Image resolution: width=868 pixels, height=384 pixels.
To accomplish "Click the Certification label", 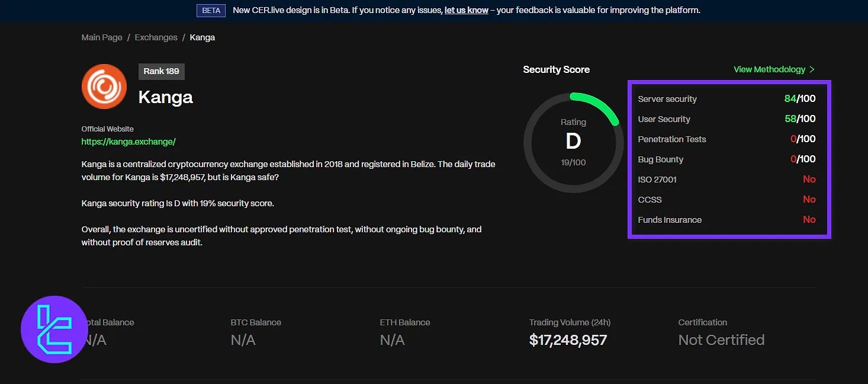I will coord(703,322).
